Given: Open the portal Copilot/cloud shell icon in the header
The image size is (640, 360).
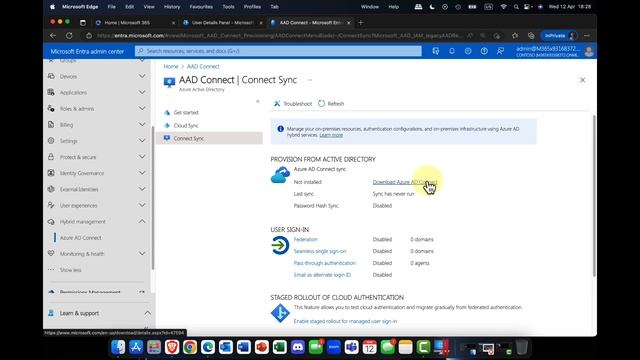Looking at the screenshot, I should pos(436,51).
